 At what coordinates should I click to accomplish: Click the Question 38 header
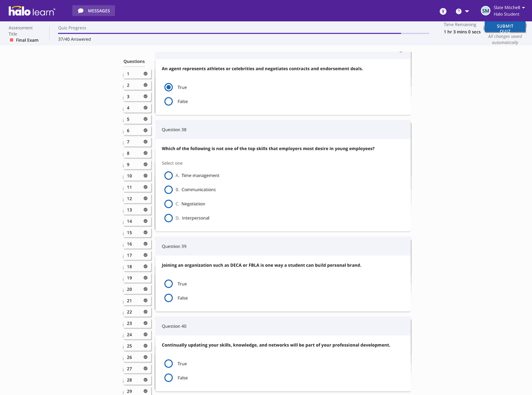click(282, 130)
